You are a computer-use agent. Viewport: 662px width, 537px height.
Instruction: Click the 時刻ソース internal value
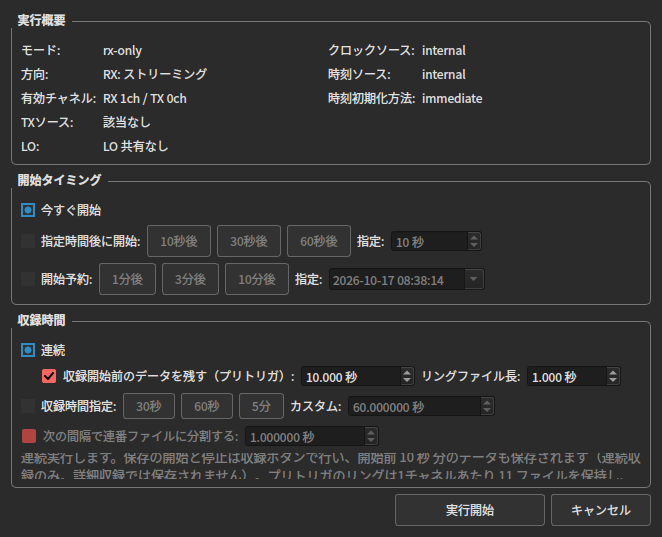(x=444, y=74)
